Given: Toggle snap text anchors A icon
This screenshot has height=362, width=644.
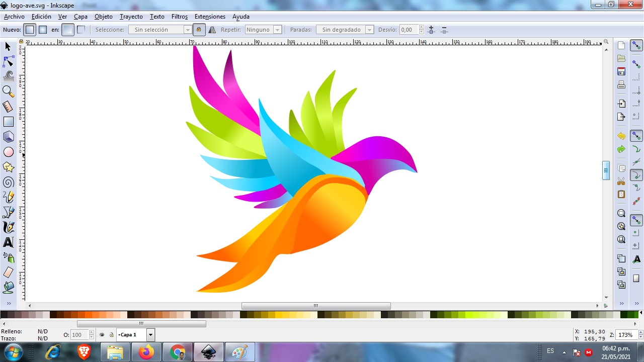Looking at the screenshot, I should pos(636,259).
